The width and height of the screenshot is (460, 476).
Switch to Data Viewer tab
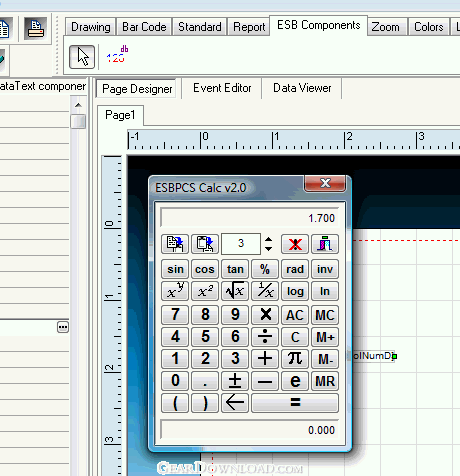[x=302, y=88]
